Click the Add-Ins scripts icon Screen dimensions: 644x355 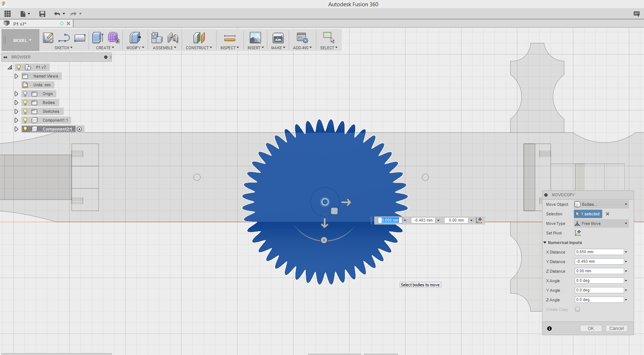302,38
